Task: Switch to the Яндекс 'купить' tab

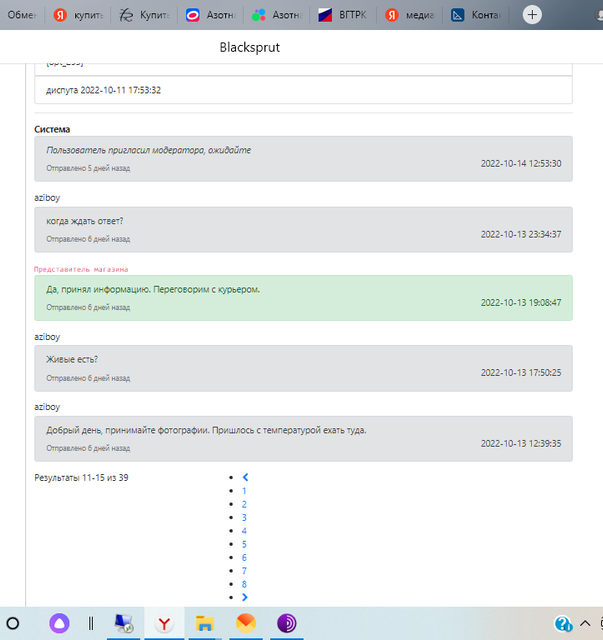Action: tap(78, 15)
